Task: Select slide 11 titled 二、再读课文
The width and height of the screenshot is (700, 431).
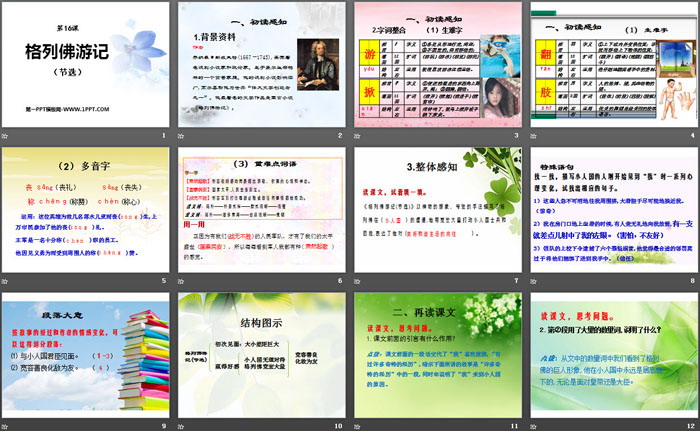Action: (x=438, y=355)
